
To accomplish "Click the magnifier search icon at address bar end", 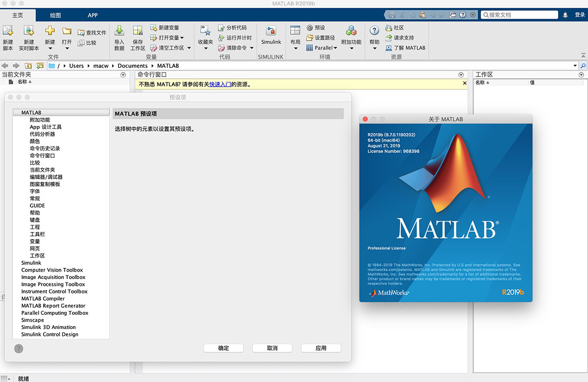I will (x=583, y=66).
